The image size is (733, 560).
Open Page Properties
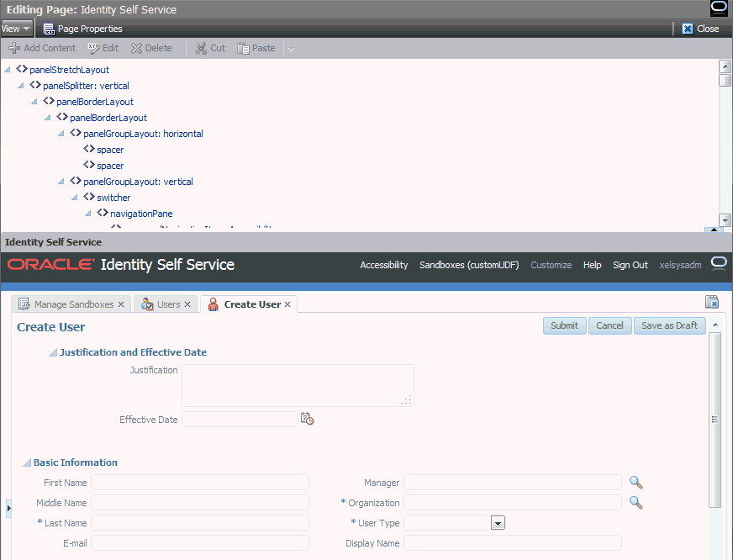[x=82, y=29]
